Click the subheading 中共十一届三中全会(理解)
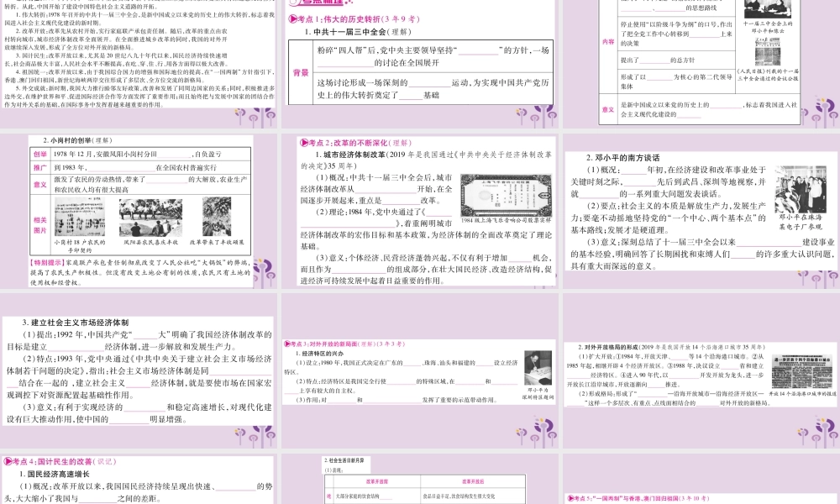Screen dimensions: 840x504 click(358, 32)
